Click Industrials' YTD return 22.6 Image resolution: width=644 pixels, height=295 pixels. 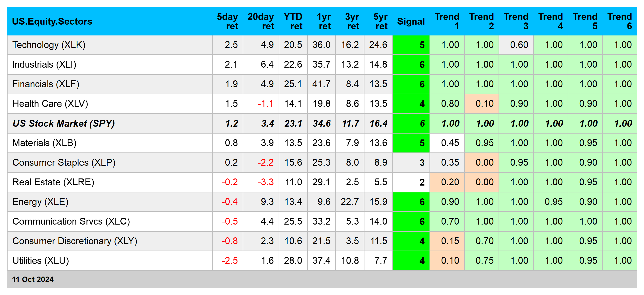[293, 65]
